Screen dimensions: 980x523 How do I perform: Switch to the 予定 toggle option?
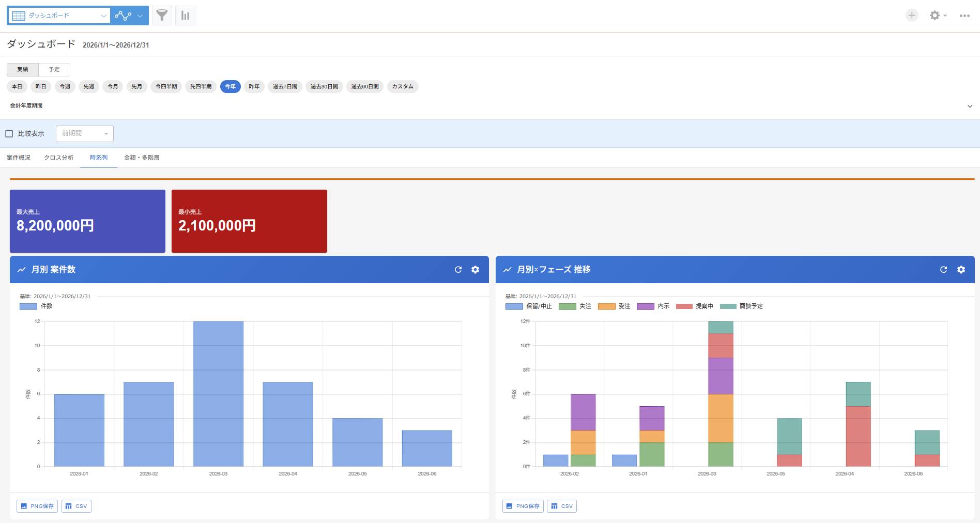[54, 70]
